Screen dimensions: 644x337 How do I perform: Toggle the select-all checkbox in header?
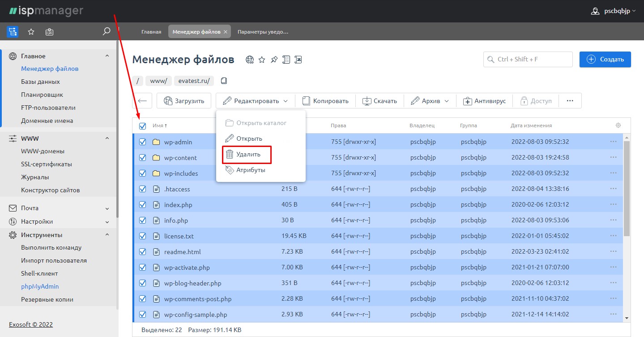click(x=142, y=126)
